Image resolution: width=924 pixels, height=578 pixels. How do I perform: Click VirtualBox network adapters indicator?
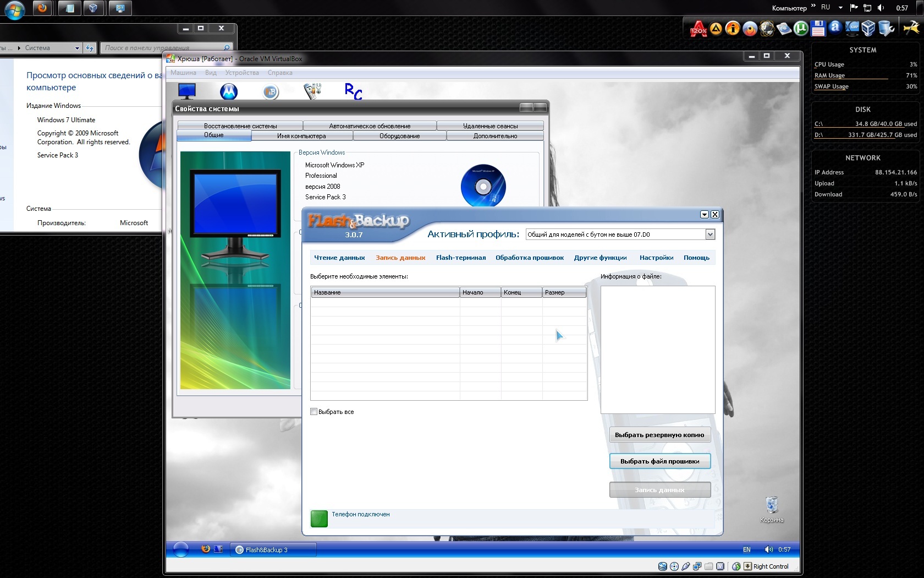(697, 566)
